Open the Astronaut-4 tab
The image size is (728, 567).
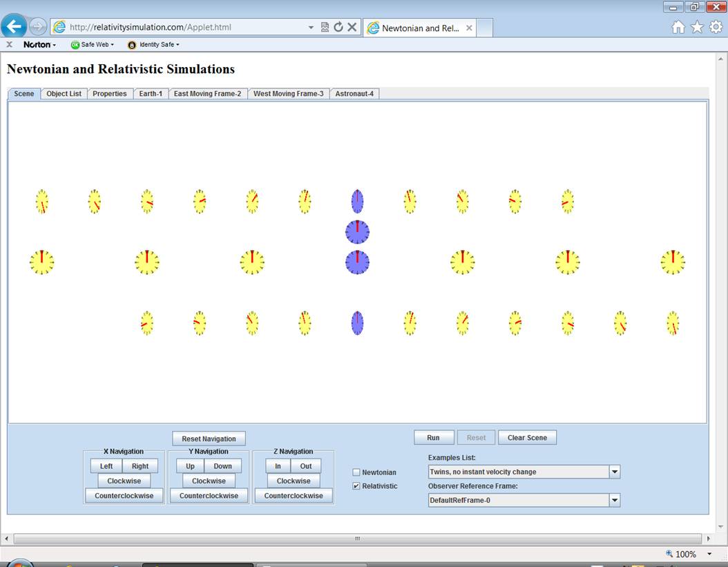tap(354, 94)
